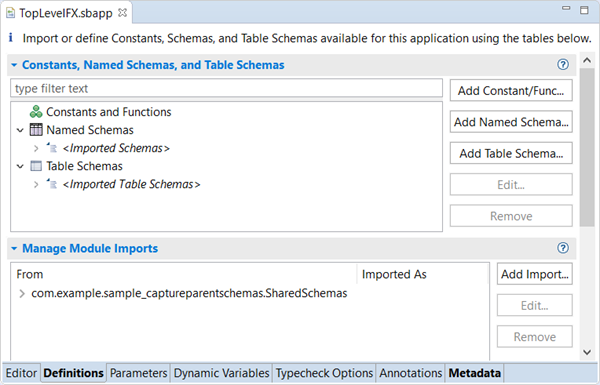Collapse Constants, Named Schemas, and Table Schemas section
Image resolution: width=600 pixels, height=385 pixels.
[14, 65]
